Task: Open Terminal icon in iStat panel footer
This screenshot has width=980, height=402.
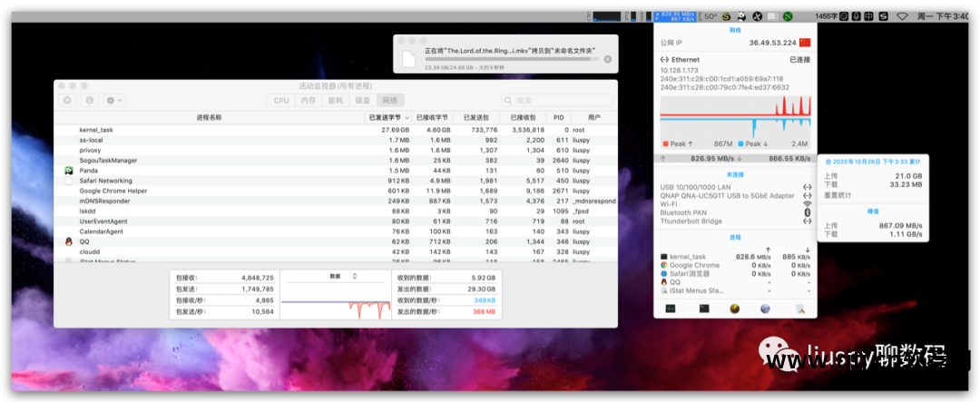Action: 703,309
